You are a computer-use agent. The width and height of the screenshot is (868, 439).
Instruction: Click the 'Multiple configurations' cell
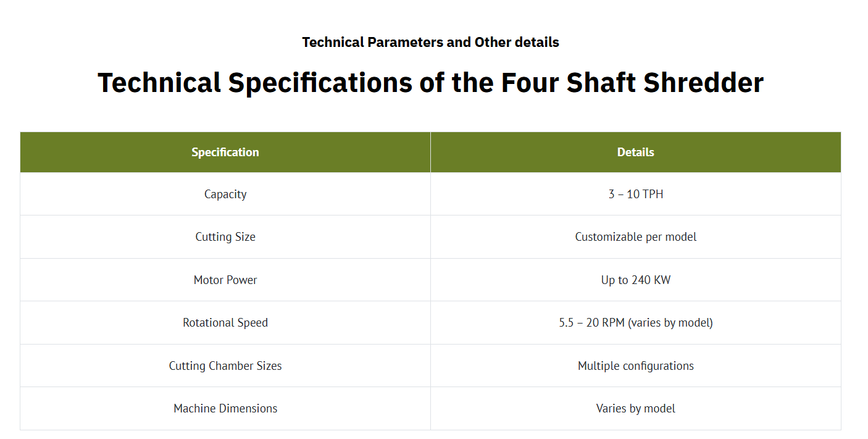pos(636,366)
